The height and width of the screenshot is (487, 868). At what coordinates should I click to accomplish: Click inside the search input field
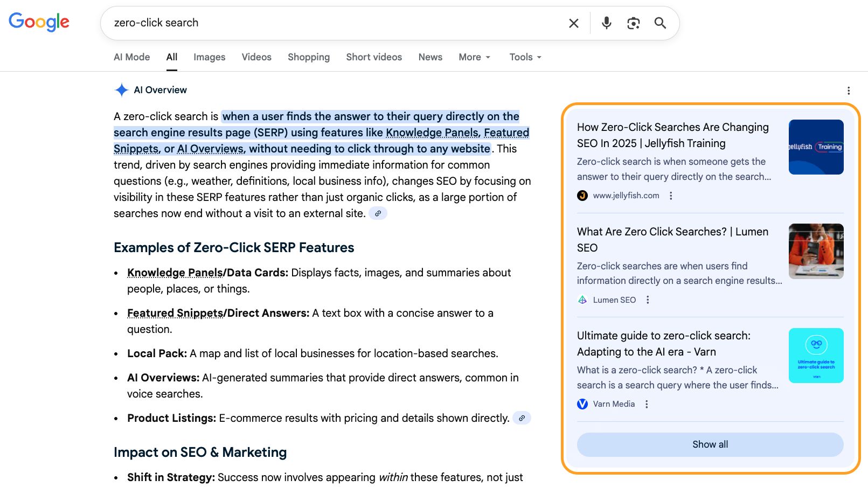[x=323, y=23]
